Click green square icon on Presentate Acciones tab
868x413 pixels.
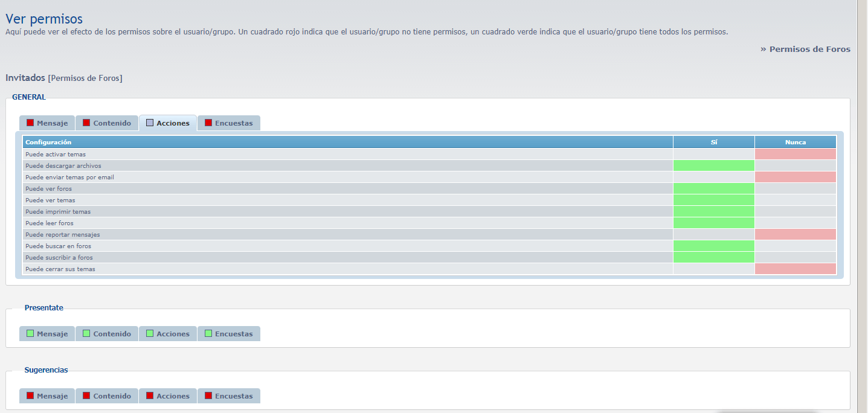click(x=150, y=333)
